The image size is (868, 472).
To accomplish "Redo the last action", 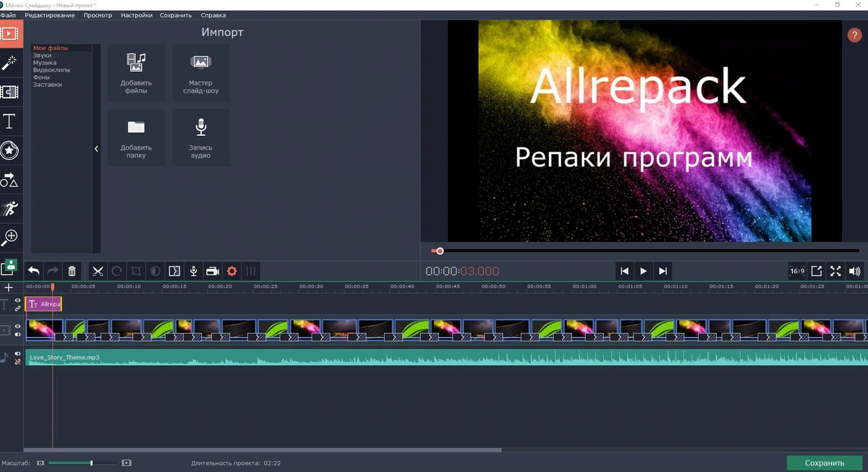I will click(x=53, y=271).
